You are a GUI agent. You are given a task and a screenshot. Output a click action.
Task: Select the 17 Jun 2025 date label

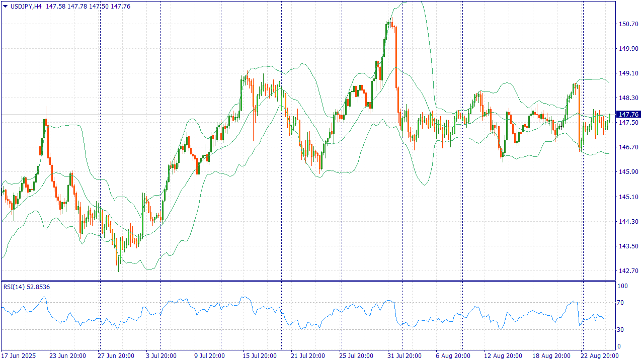tap(19, 356)
